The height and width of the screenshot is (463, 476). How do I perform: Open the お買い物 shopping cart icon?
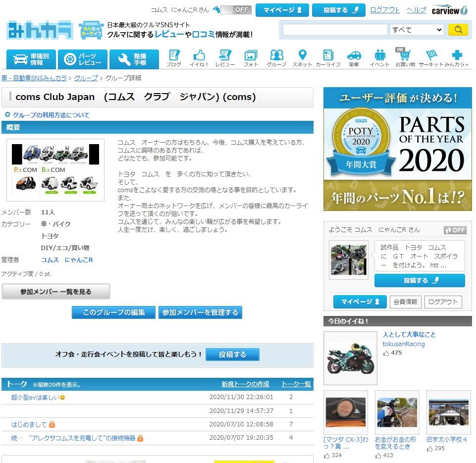tap(405, 57)
